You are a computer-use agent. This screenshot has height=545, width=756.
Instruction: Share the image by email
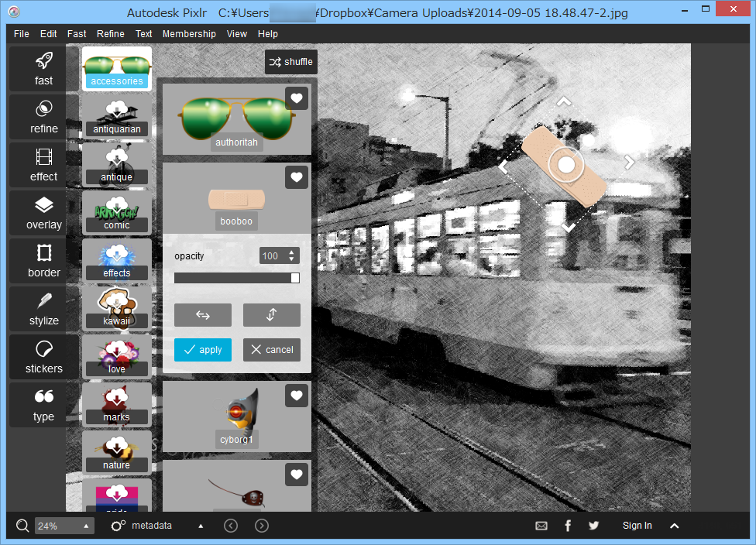coord(541,526)
